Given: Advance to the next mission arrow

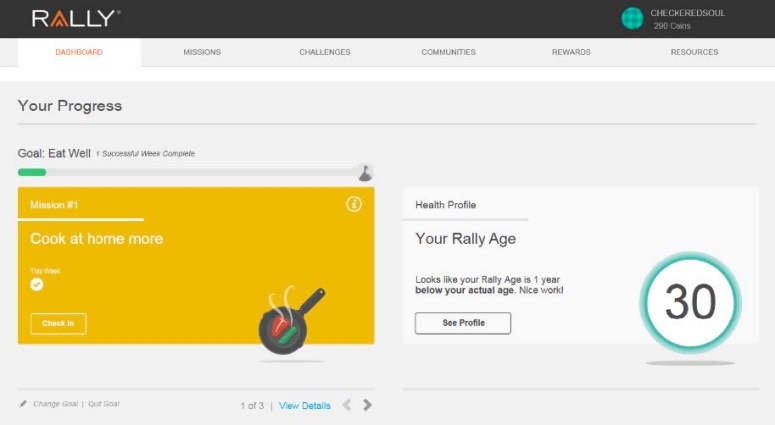Looking at the screenshot, I should coord(367,405).
